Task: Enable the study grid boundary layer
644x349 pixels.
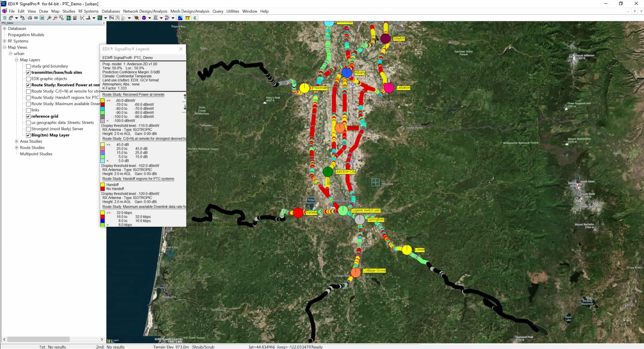Action: [28, 66]
